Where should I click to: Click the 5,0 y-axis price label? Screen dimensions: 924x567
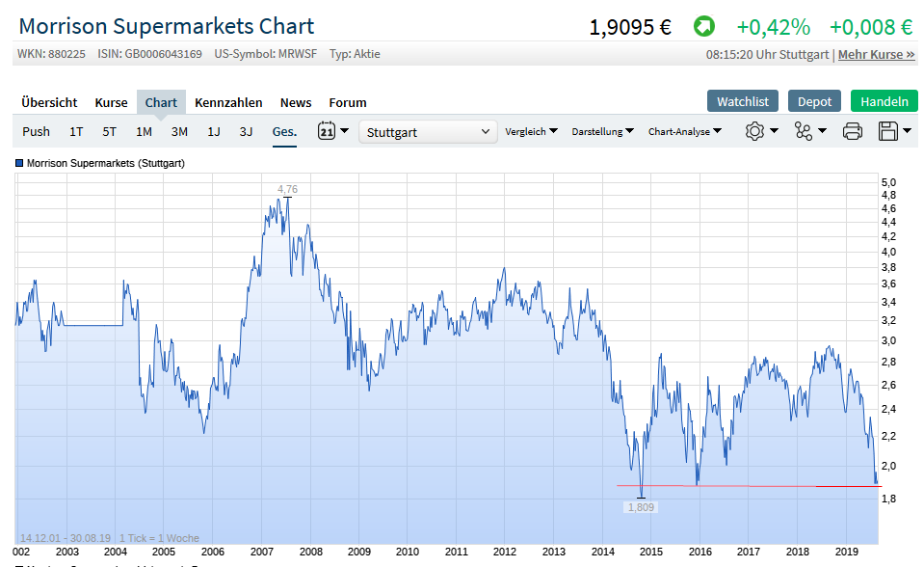[x=888, y=182]
